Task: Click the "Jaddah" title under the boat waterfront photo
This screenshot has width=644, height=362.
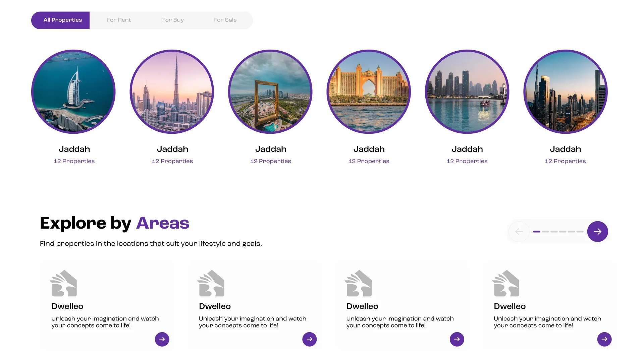Action: tap(467, 149)
